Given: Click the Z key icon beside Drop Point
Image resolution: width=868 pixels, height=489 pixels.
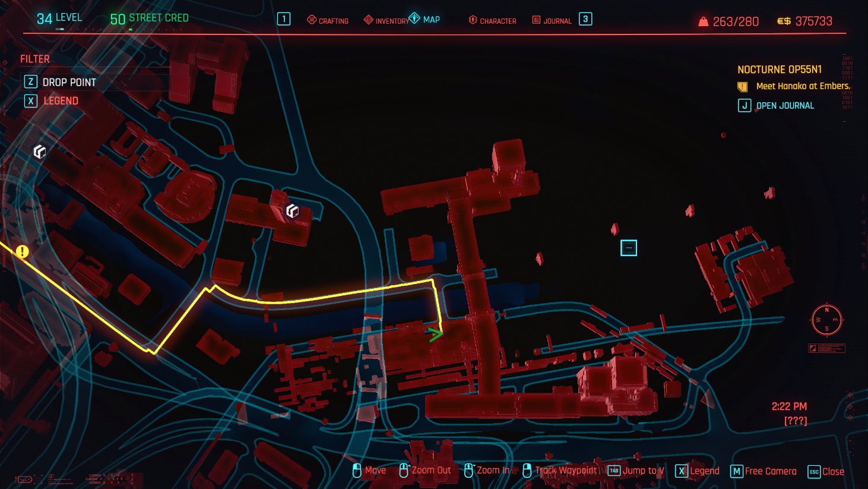Looking at the screenshot, I should [x=30, y=82].
